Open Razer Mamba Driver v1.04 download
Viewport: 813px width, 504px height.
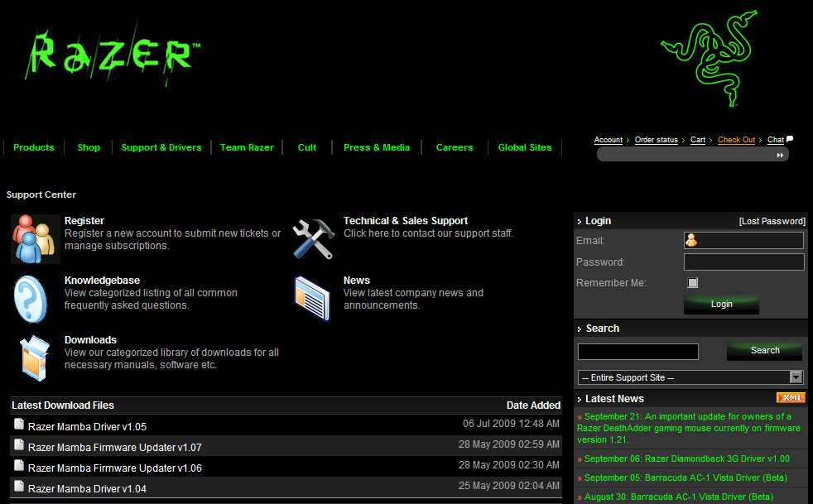coord(87,489)
